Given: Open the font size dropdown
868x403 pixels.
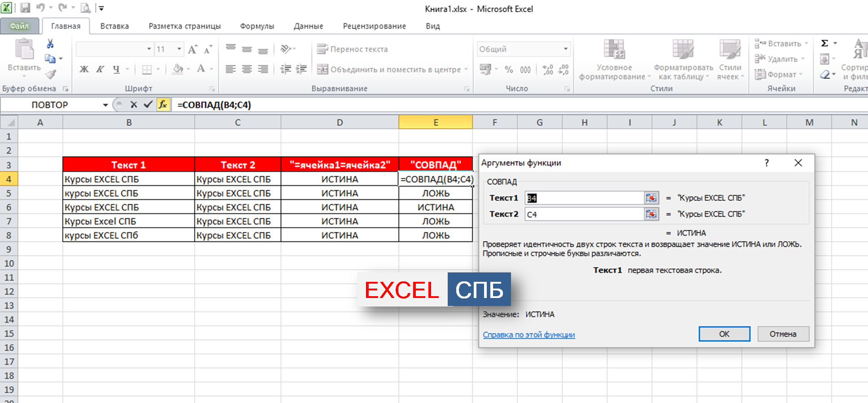Looking at the screenshot, I should [179, 49].
